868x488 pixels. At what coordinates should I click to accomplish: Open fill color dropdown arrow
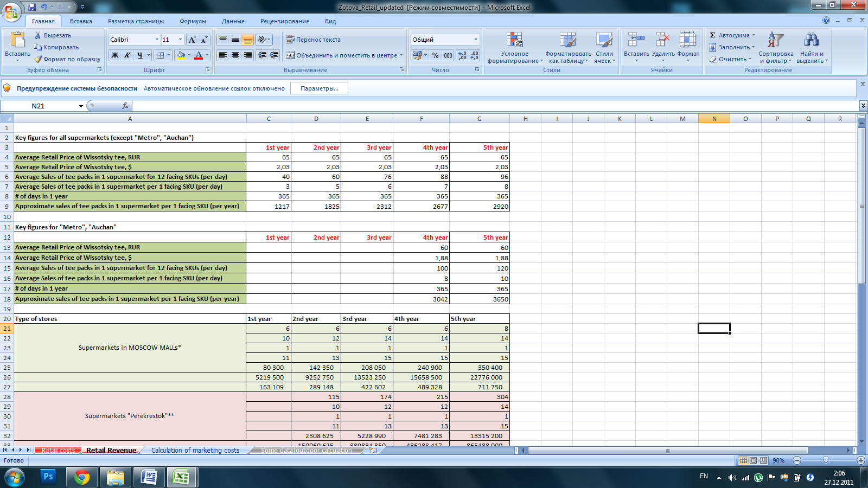coord(189,55)
